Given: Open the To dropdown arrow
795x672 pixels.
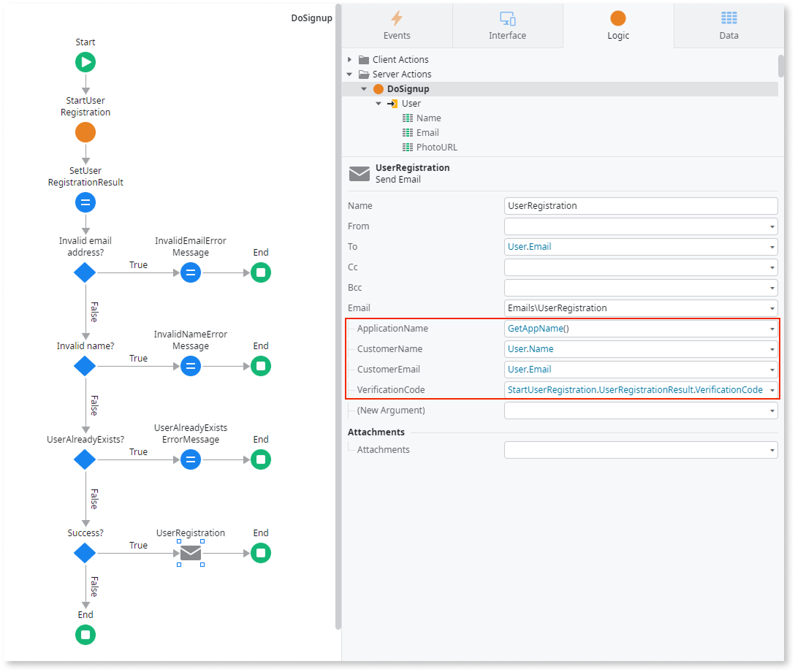Looking at the screenshot, I should (x=772, y=248).
